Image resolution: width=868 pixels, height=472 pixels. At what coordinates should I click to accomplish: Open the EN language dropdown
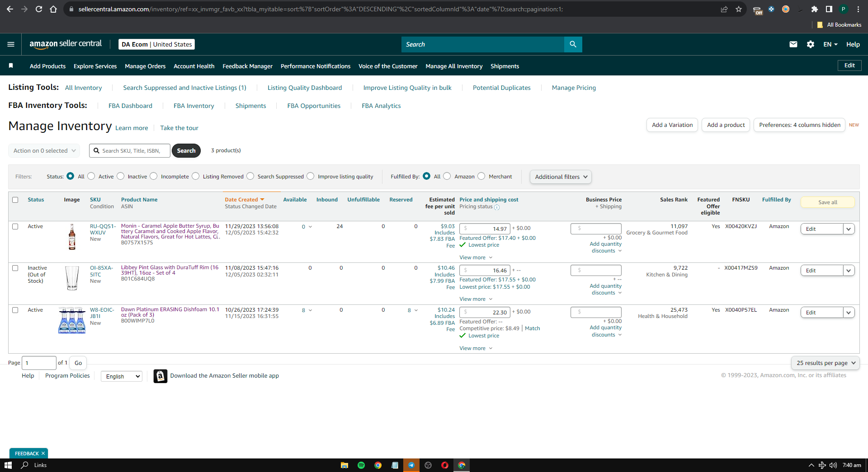(830, 44)
